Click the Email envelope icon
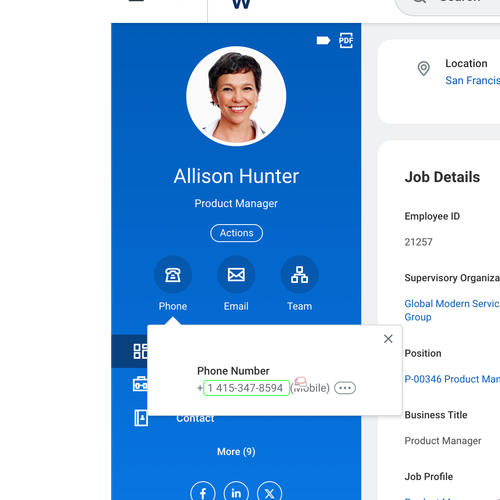Viewport: 500px width, 500px height. [x=236, y=275]
